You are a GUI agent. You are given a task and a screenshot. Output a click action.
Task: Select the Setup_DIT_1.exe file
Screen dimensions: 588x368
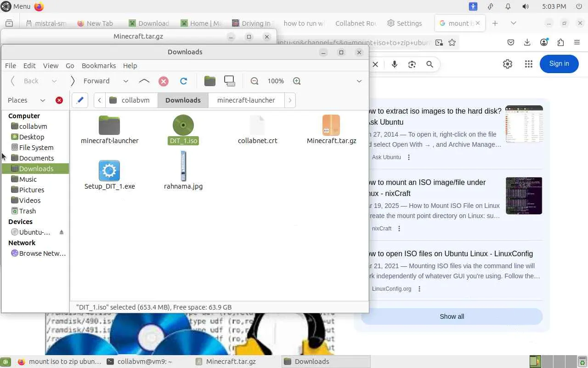[x=109, y=175]
